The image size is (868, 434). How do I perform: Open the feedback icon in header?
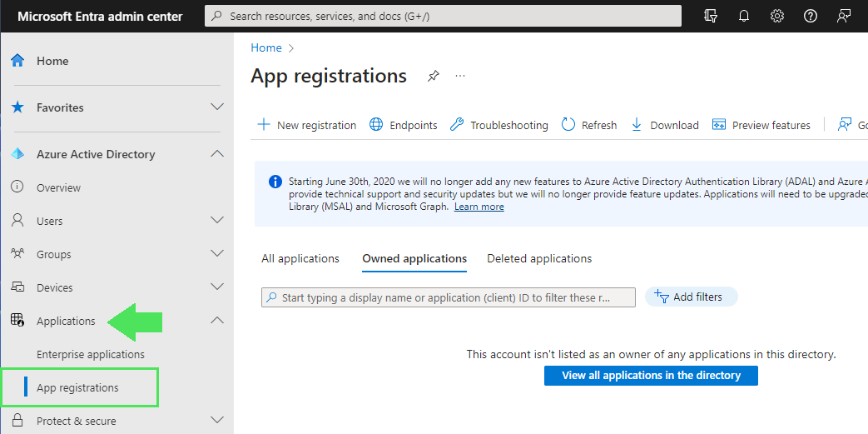844,16
